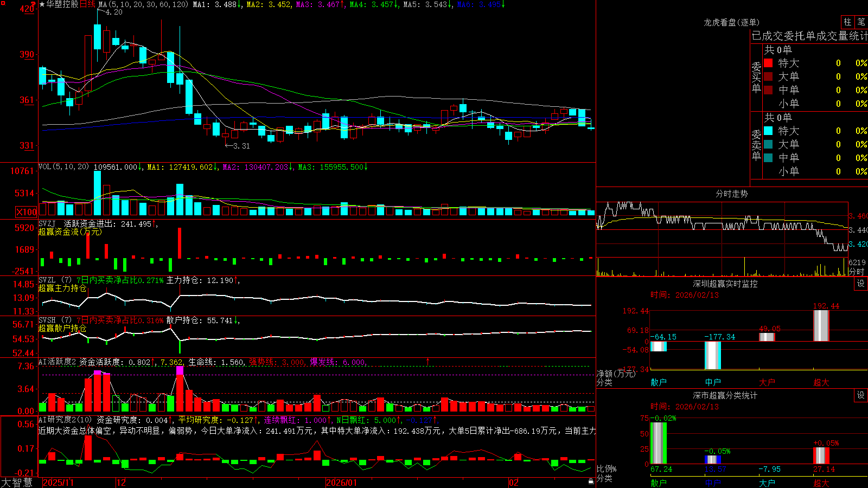
Task: Click the 2025/11 timeline marker
Action: 58,483
